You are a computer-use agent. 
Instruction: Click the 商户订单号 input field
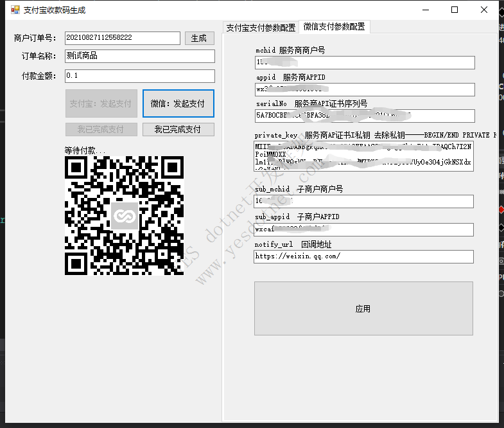click(123, 38)
